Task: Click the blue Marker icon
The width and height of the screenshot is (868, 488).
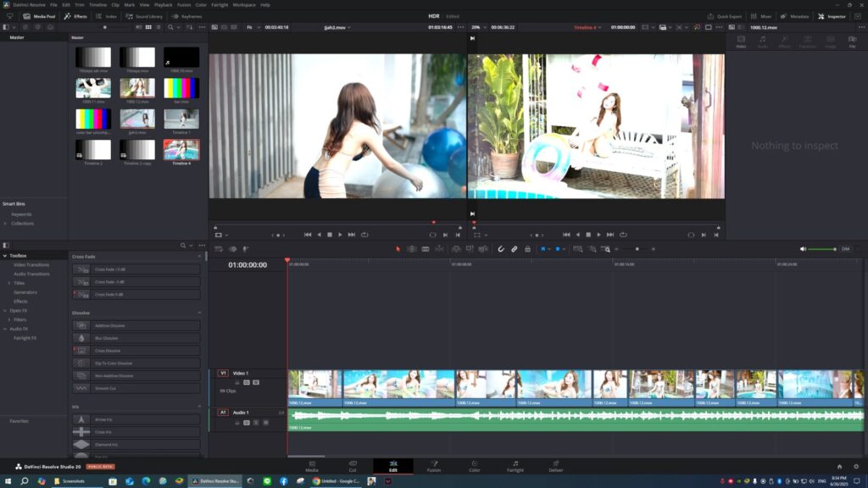Action: [558, 249]
